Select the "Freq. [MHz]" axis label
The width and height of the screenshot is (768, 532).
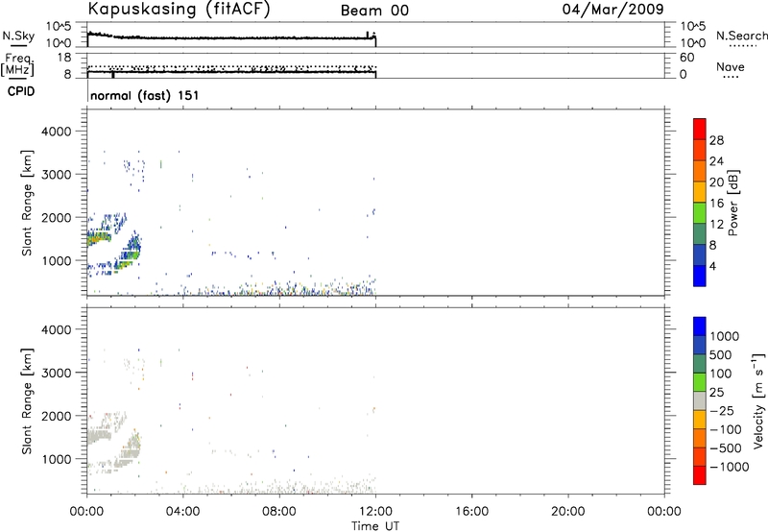pos(18,64)
